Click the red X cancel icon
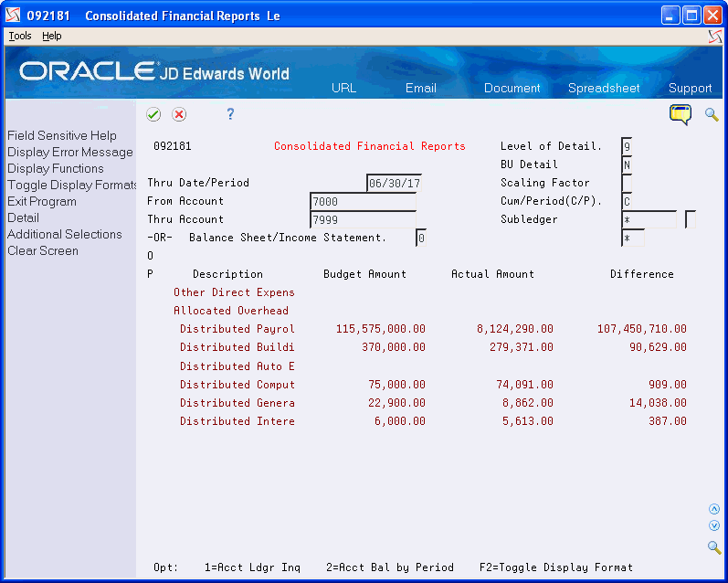Viewport: 728px width, 583px height. 179,114
